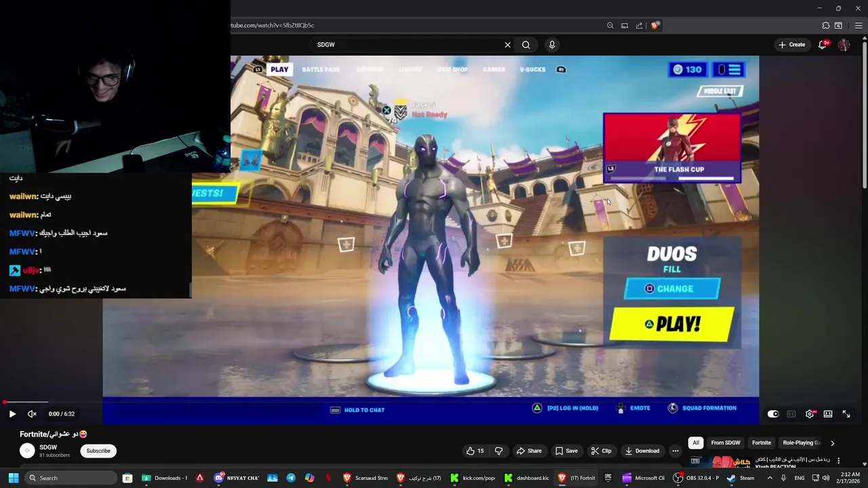Open browser extensions puzzle icon
The image size is (868, 488).
(x=825, y=25)
